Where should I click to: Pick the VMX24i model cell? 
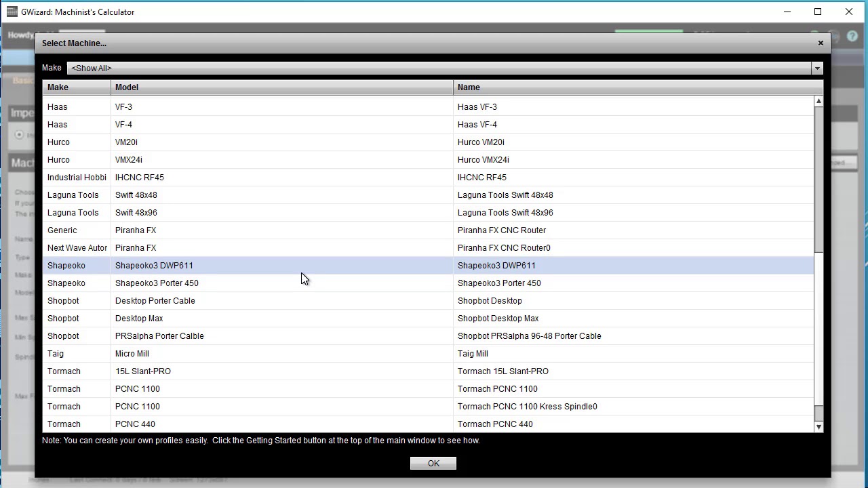pos(282,160)
